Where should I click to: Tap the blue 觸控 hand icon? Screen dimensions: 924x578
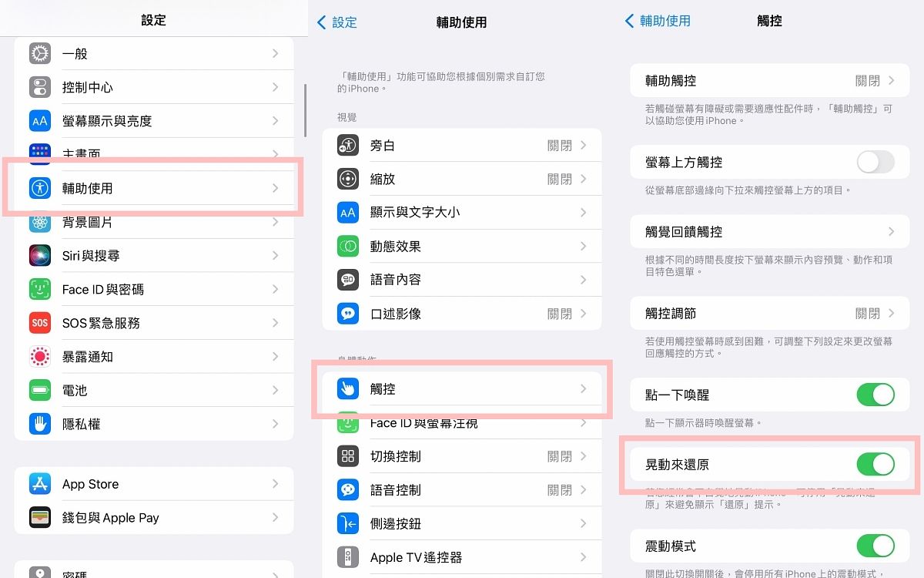(x=348, y=389)
